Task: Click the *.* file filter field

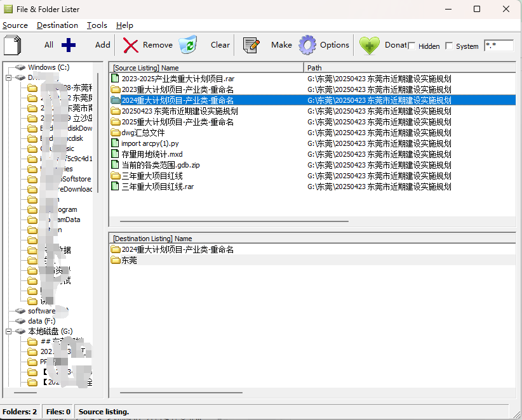Action: pos(499,46)
